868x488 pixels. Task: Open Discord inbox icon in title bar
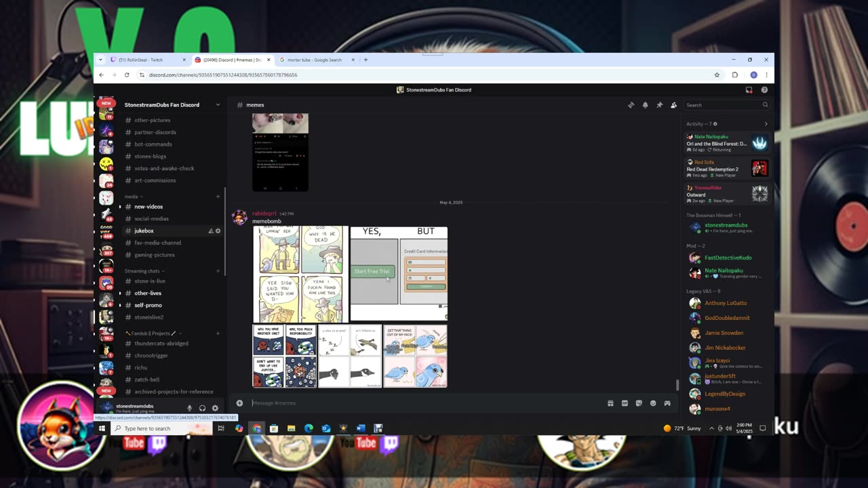pos(749,89)
